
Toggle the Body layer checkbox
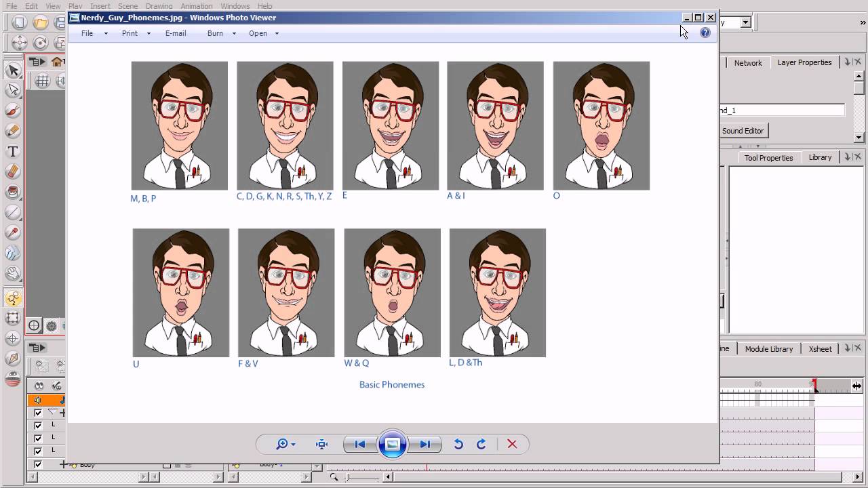coord(38,464)
